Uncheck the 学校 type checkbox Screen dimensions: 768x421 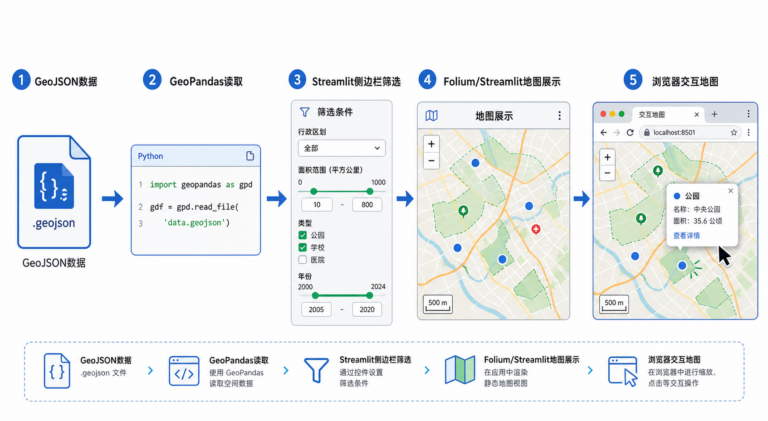pyautogui.click(x=303, y=247)
